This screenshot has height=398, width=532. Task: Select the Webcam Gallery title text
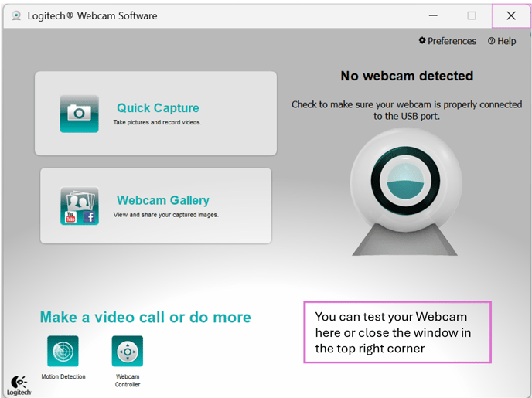[x=162, y=200]
